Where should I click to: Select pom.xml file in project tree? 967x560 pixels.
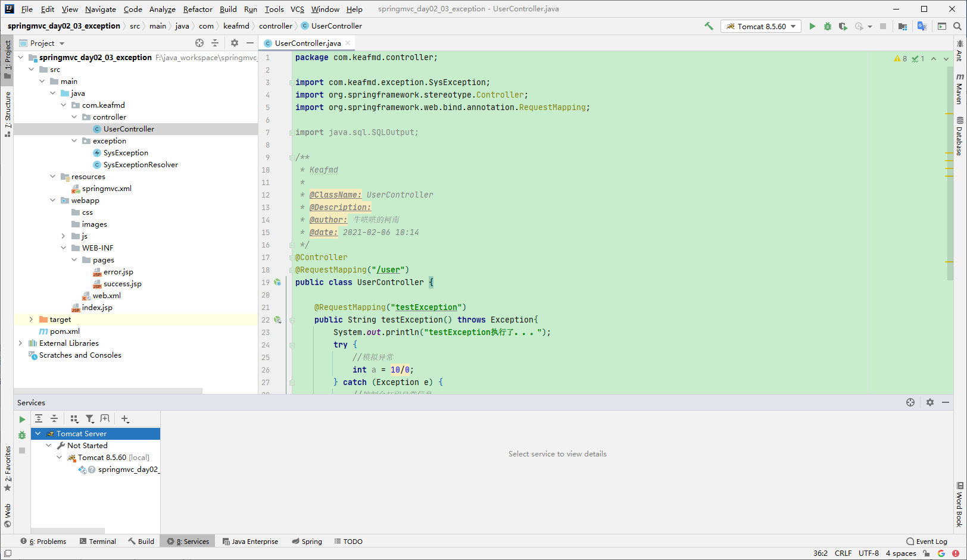(x=64, y=331)
